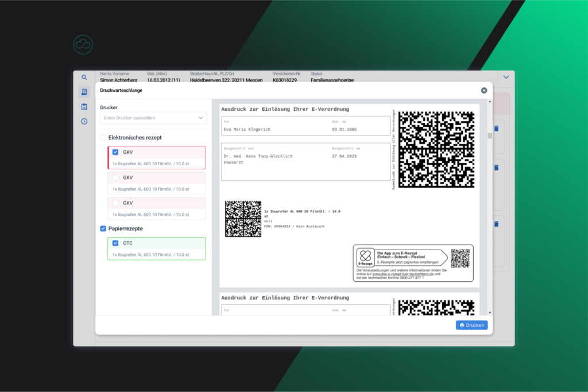Click the 'Druckwarteschlange' dialog title
The image size is (588, 392).
click(121, 90)
